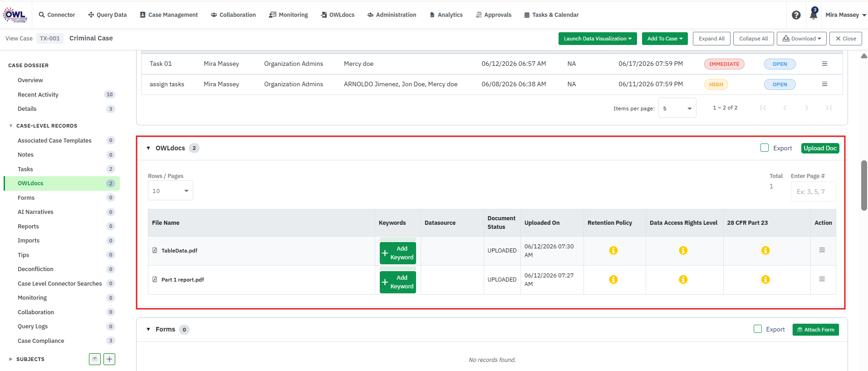The width and height of the screenshot is (868, 371).
Task: Open action menu for TableData.pdf row
Action: click(x=822, y=250)
